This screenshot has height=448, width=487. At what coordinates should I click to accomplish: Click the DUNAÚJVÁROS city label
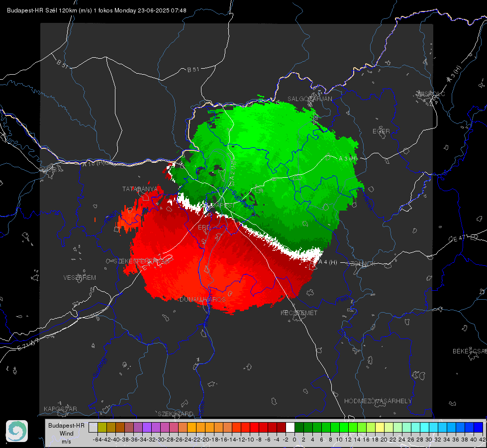(x=202, y=299)
